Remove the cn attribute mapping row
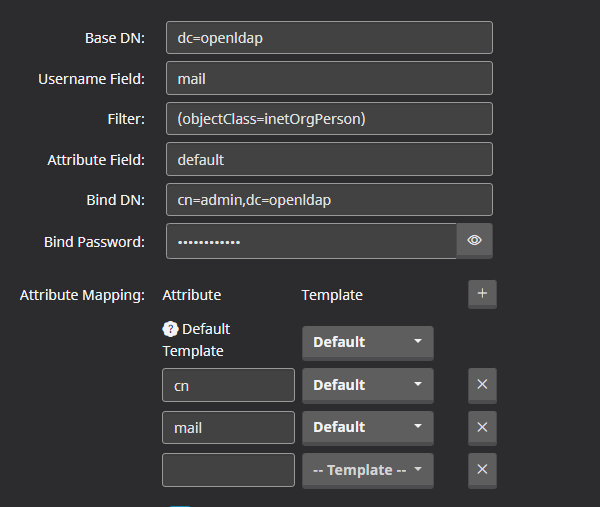Image resolution: width=600 pixels, height=507 pixels. pos(482,385)
